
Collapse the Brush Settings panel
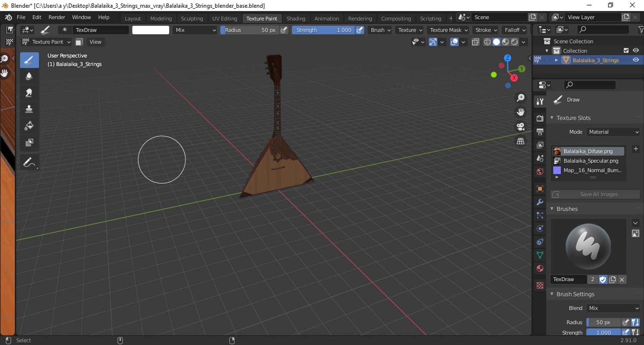(552, 294)
